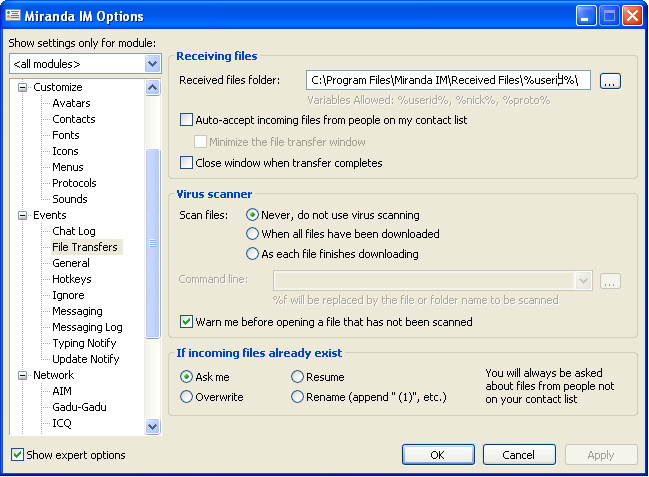The height and width of the screenshot is (477, 649).
Task: Select File Transfers in the tree
Action: click(85, 247)
